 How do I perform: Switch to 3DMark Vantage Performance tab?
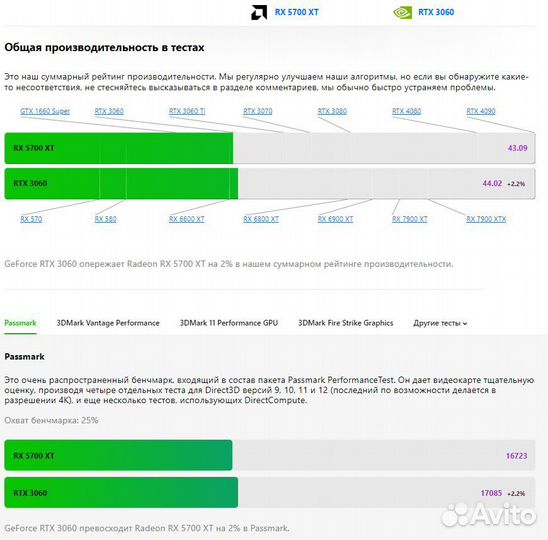pyautogui.click(x=108, y=323)
